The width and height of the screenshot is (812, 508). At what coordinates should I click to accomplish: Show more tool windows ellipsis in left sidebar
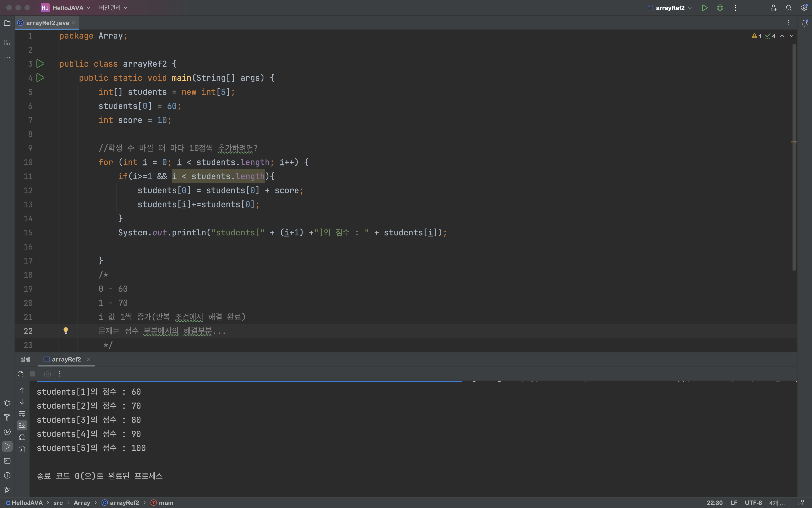[x=7, y=57]
